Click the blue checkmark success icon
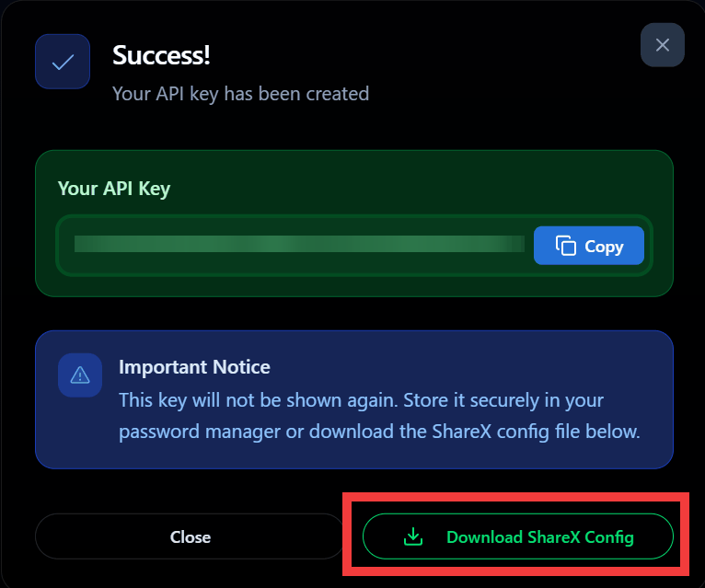The width and height of the screenshot is (705, 588). click(63, 62)
